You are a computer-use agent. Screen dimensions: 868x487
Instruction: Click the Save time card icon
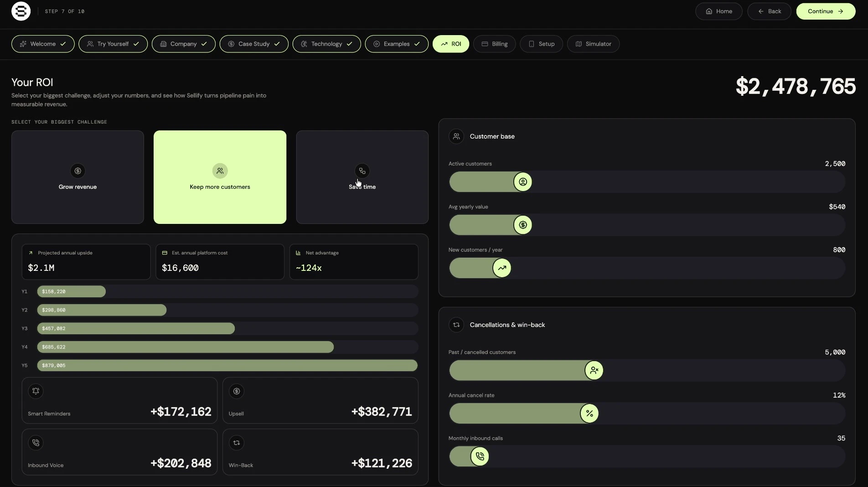coord(362,171)
